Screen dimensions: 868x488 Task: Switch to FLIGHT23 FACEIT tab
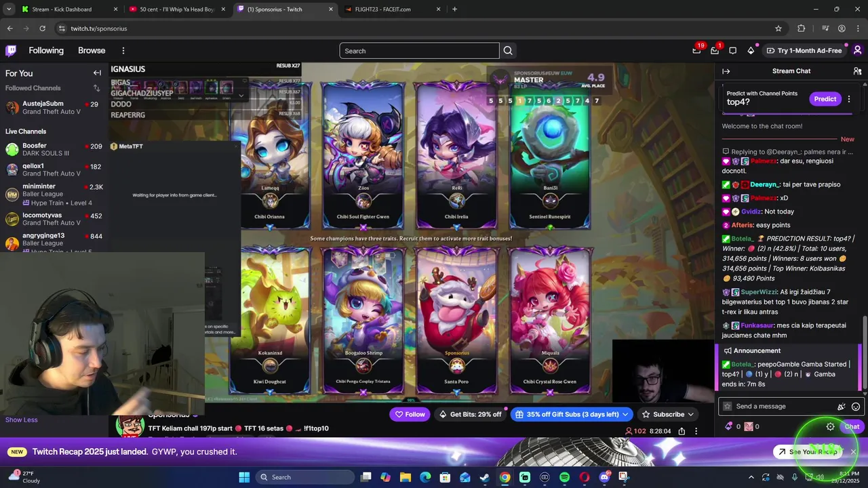(x=393, y=9)
